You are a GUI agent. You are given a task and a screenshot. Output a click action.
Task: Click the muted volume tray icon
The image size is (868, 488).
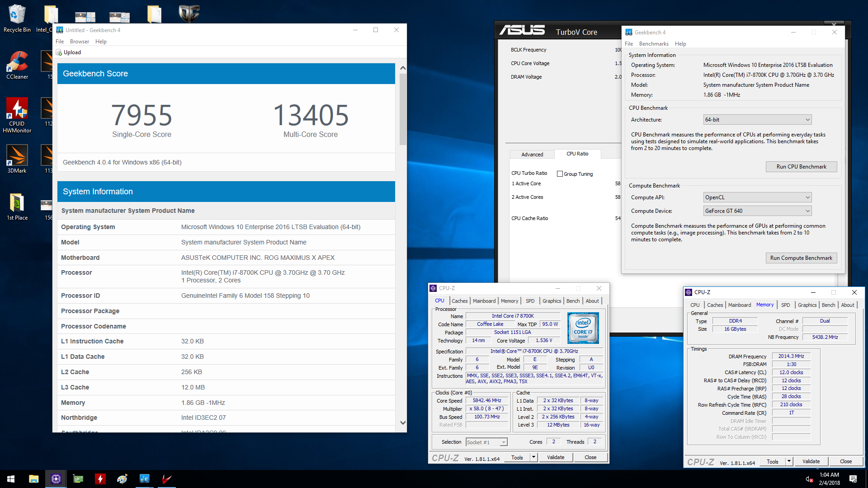tap(809, 479)
